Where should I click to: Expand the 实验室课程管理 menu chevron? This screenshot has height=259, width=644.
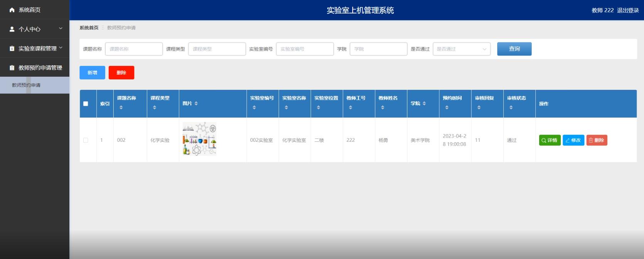pos(61,48)
